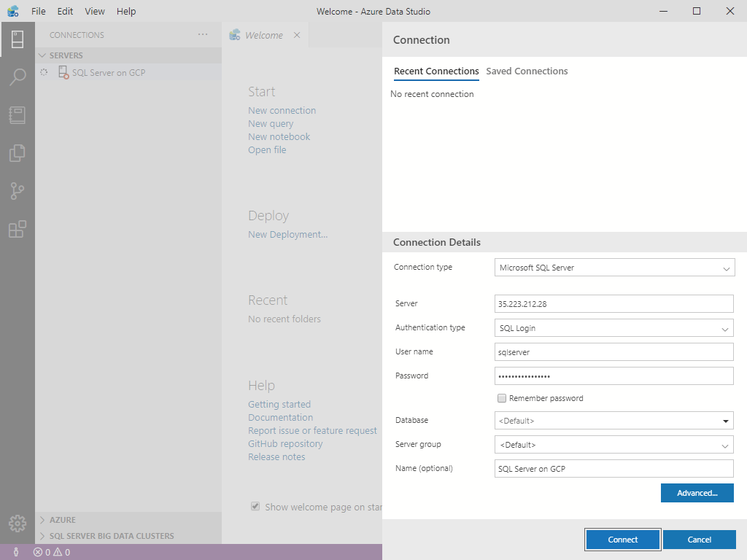This screenshot has height=560, width=747.
Task: Open the Extensions view
Action: point(18,229)
